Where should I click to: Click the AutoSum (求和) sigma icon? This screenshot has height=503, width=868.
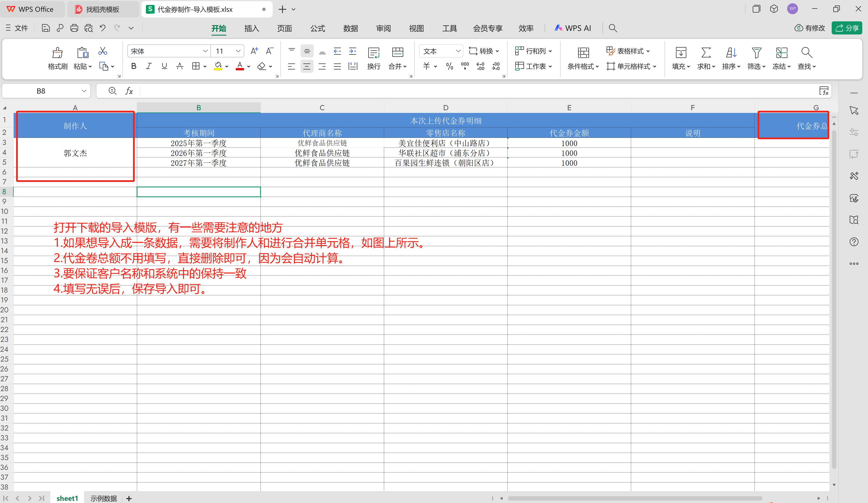pyautogui.click(x=705, y=53)
